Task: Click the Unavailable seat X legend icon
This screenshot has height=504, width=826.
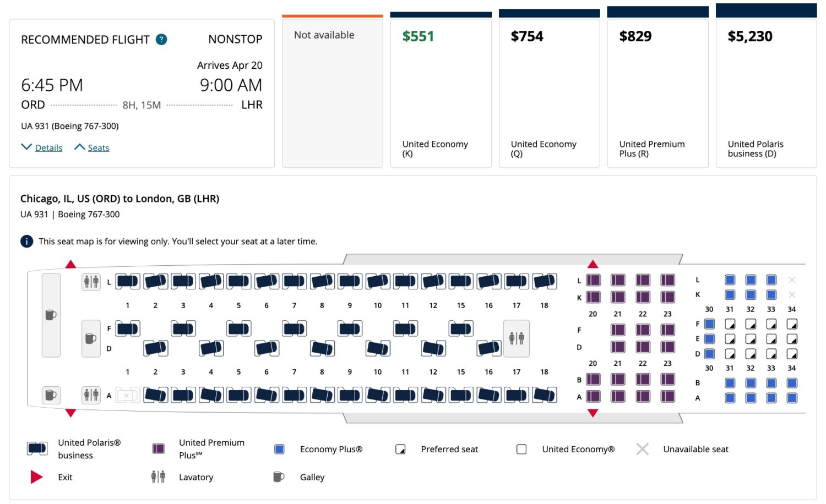Action: coord(642,448)
